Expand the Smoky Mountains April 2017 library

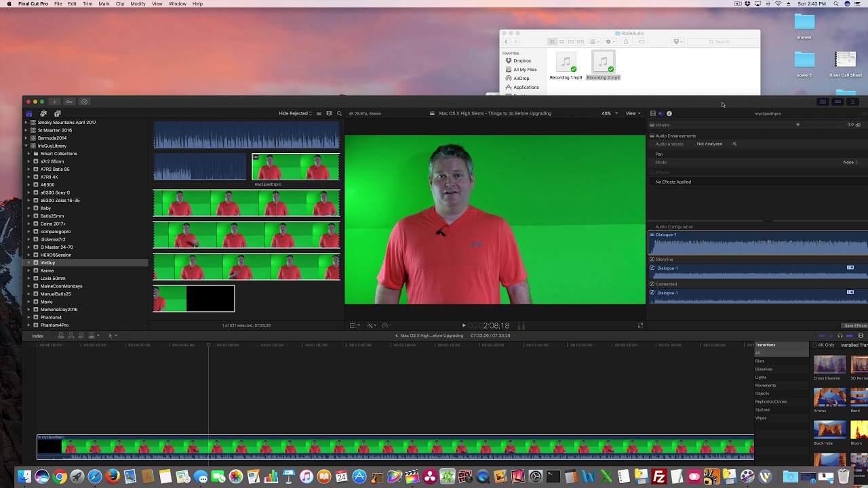[26, 123]
